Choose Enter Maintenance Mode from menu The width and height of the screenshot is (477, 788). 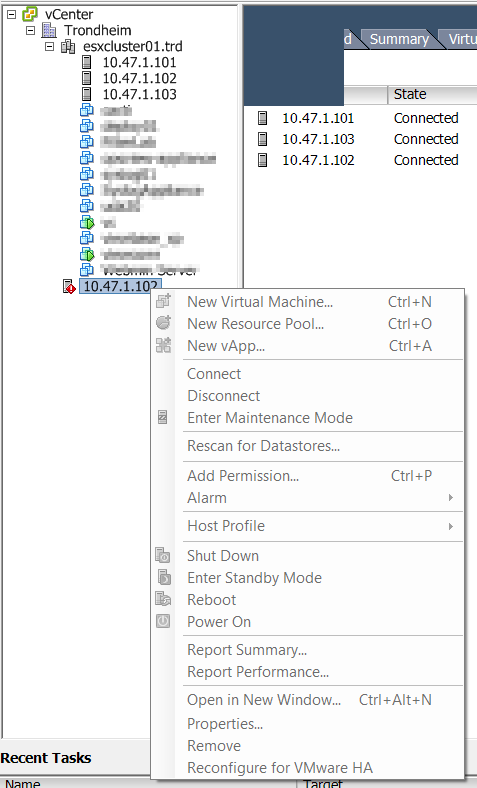tap(270, 418)
